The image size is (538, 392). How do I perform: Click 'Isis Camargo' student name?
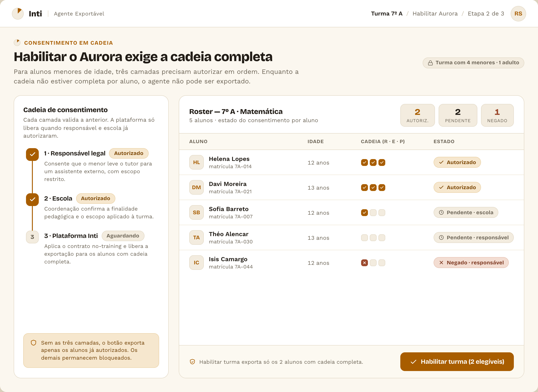pyautogui.click(x=228, y=259)
